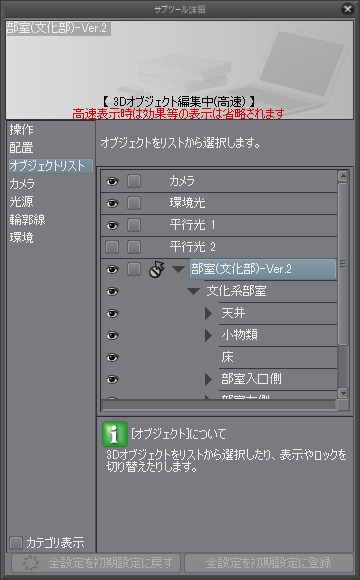360x580 pixels.
Task: Click scroll down arrow of object list
Action: (343, 393)
